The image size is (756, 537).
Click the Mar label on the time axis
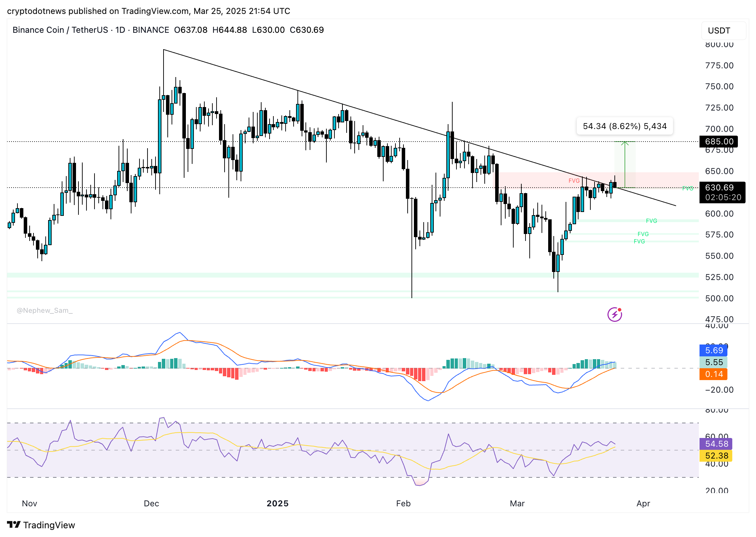pyautogui.click(x=517, y=504)
